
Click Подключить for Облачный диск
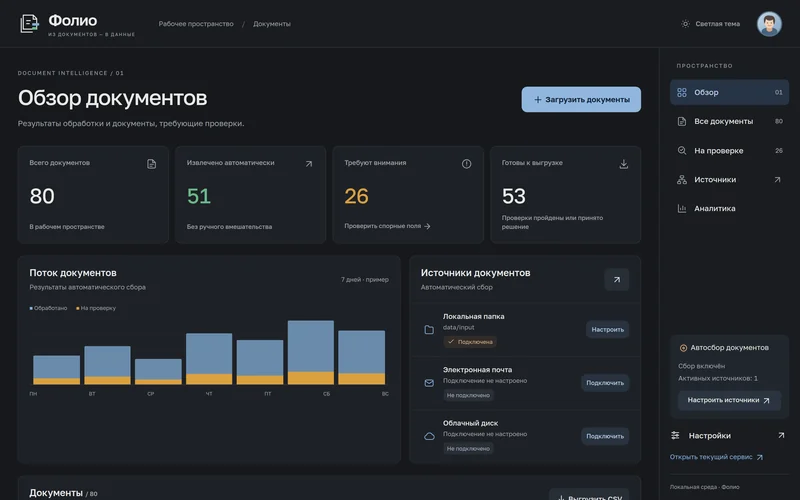pos(605,436)
